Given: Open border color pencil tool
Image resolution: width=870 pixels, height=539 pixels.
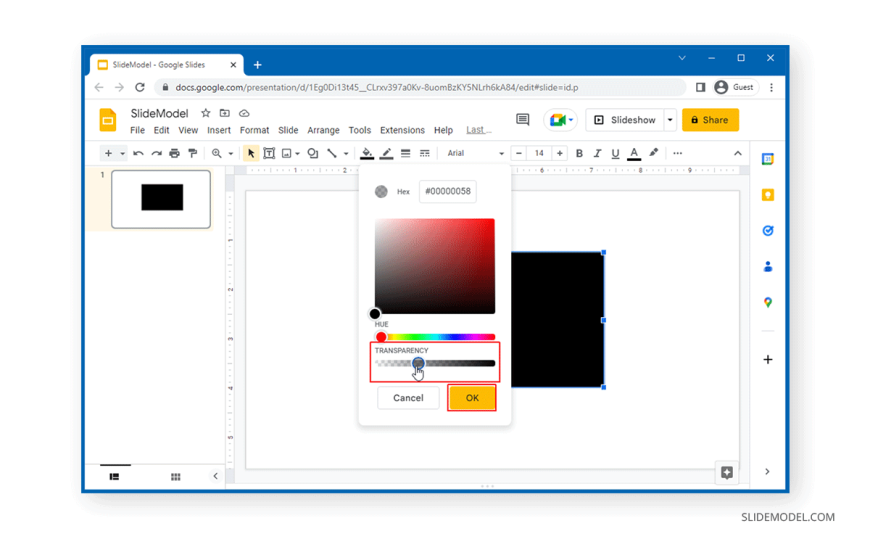Looking at the screenshot, I should pyautogui.click(x=387, y=154).
